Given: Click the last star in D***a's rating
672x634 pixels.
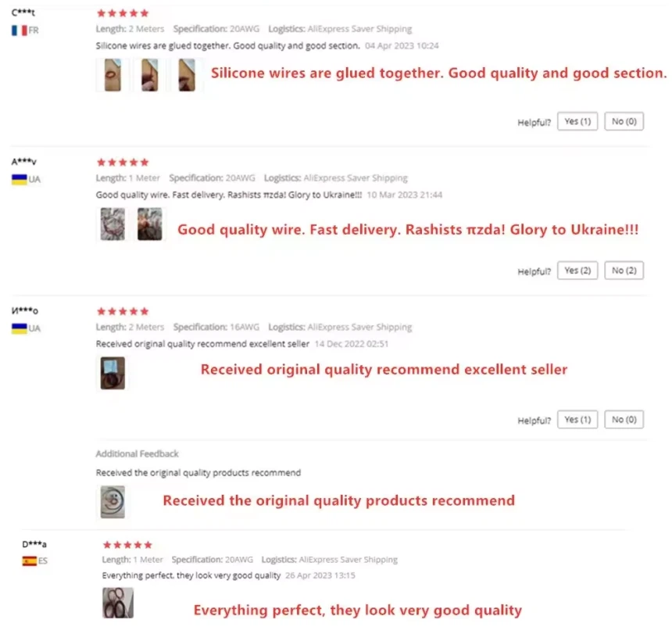Looking at the screenshot, I should coord(150,545).
